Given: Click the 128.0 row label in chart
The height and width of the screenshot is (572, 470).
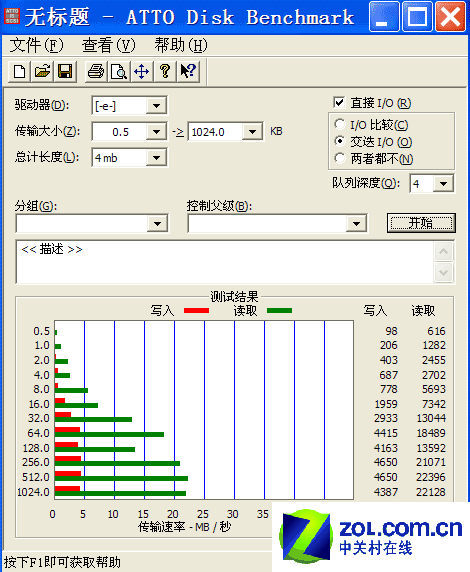Looking at the screenshot, I should (36, 448).
